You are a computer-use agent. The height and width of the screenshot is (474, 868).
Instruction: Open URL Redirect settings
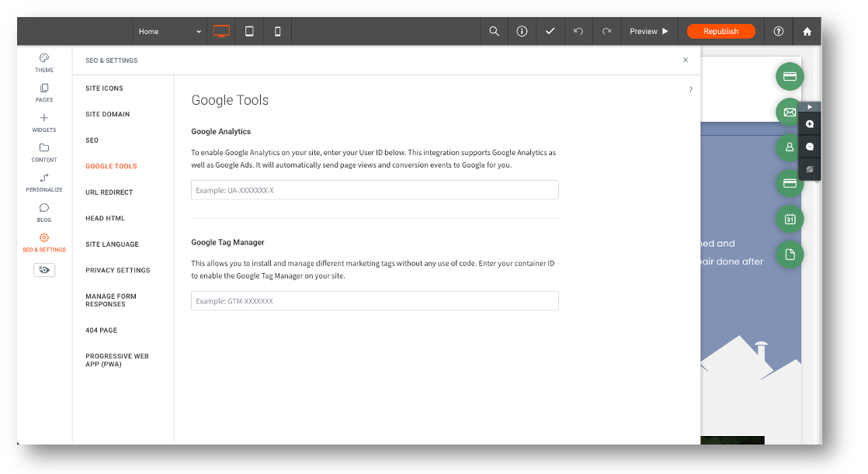click(x=109, y=192)
